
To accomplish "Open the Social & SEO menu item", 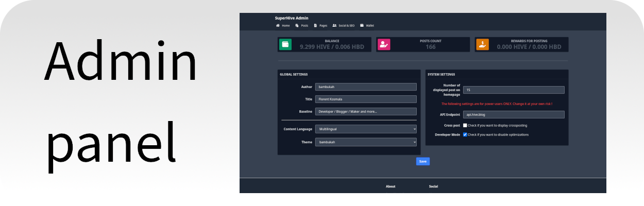I will (346, 25).
